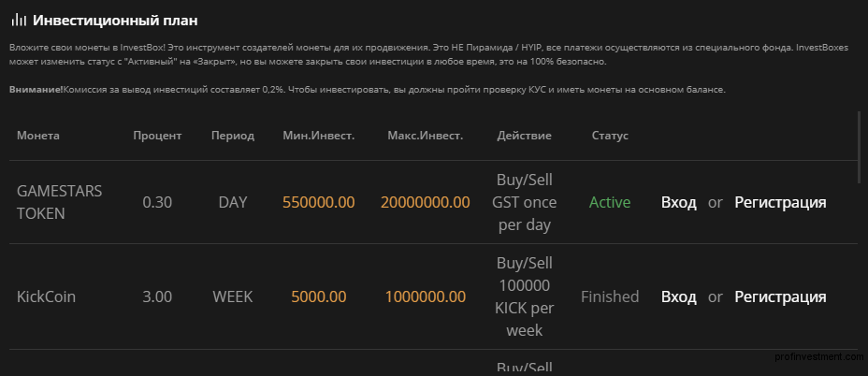
Task: Click the Инвестиционный план heading
Action: (x=115, y=21)
